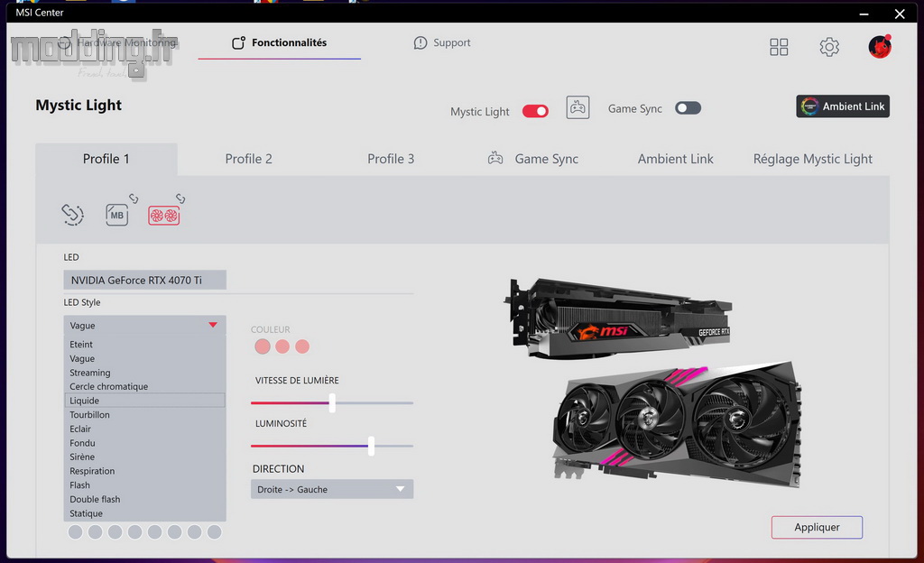Open the user profile avatar

880,47
